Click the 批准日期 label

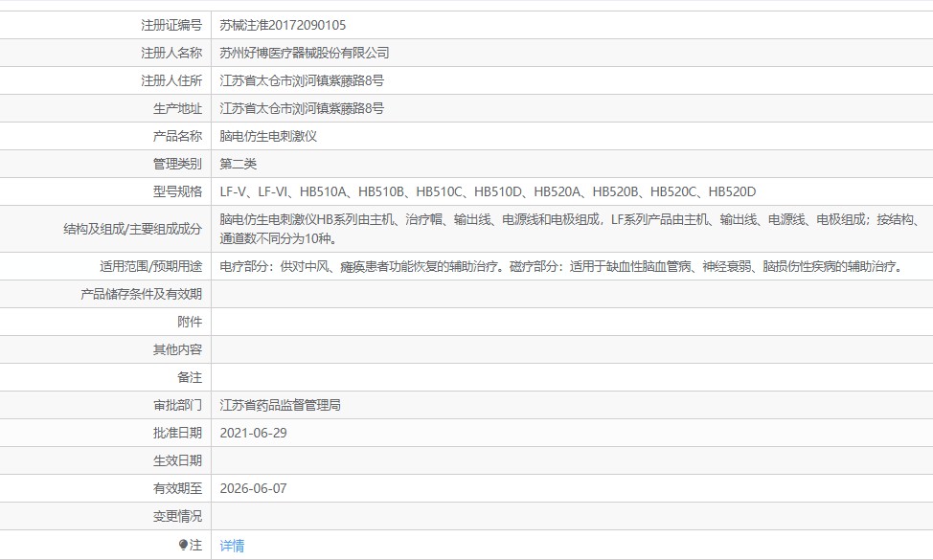click(x=177, y=433)
